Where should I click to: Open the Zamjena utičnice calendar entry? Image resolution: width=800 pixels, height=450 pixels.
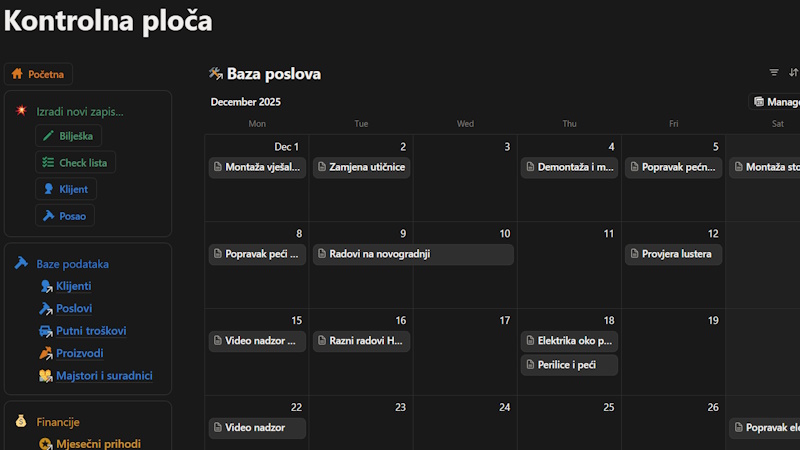(x=361, y=167)
